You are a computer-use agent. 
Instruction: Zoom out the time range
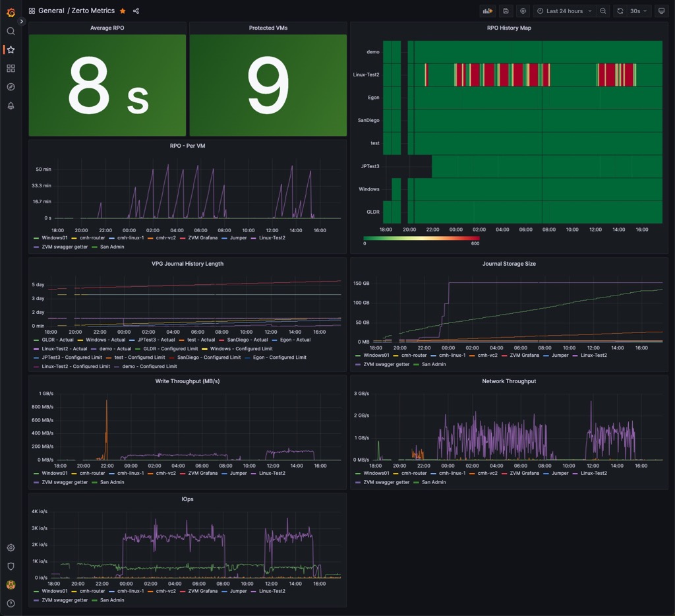(x=603, y=11)
